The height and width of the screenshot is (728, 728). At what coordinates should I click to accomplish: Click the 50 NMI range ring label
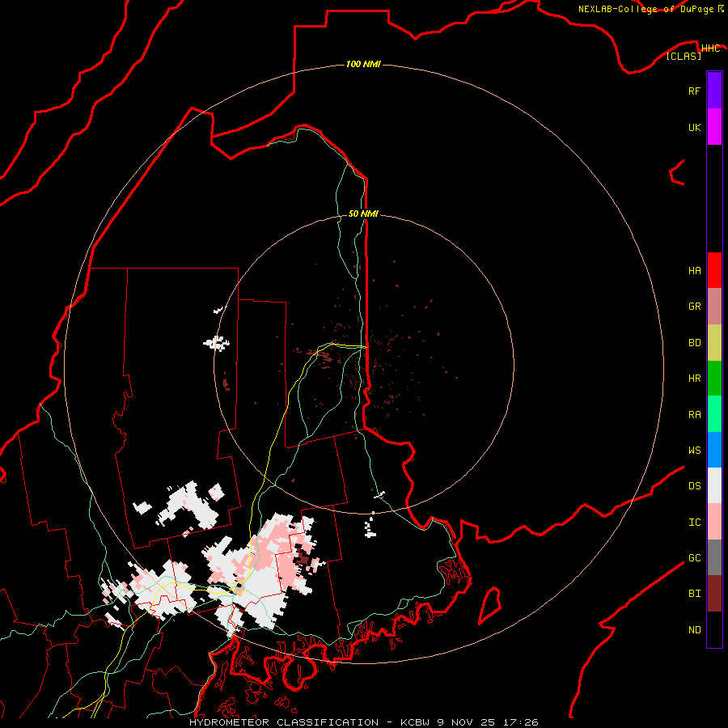[x=363, y=214]
